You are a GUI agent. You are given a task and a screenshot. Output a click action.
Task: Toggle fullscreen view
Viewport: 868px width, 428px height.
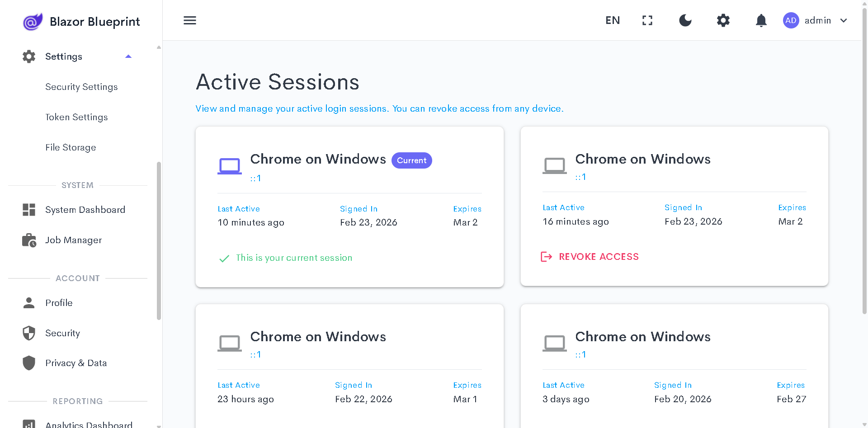(647, 20)
